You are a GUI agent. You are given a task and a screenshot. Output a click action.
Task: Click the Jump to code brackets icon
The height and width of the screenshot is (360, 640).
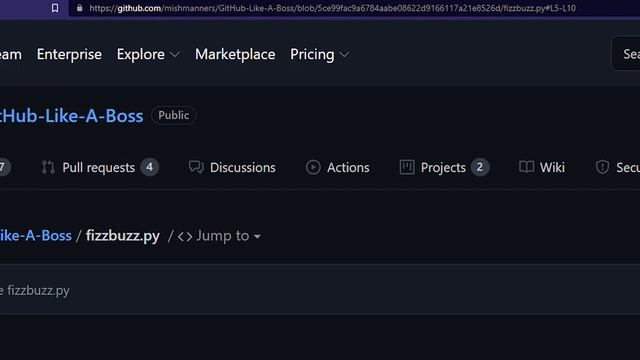click(185, 236)
